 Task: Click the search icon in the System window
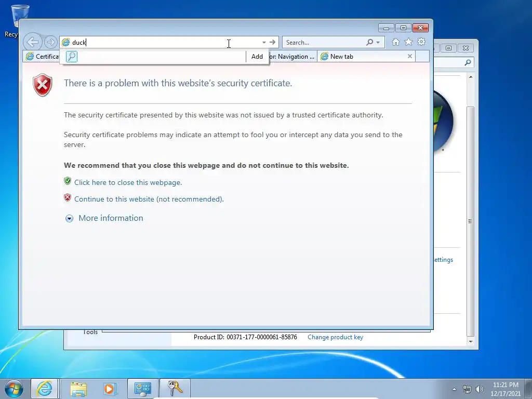coord(468,62)
